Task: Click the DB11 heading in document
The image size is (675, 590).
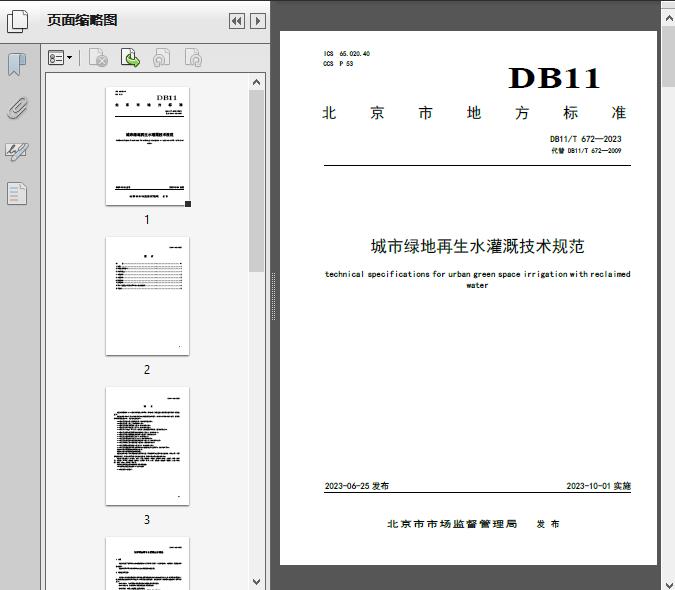Action: (554, 78)
